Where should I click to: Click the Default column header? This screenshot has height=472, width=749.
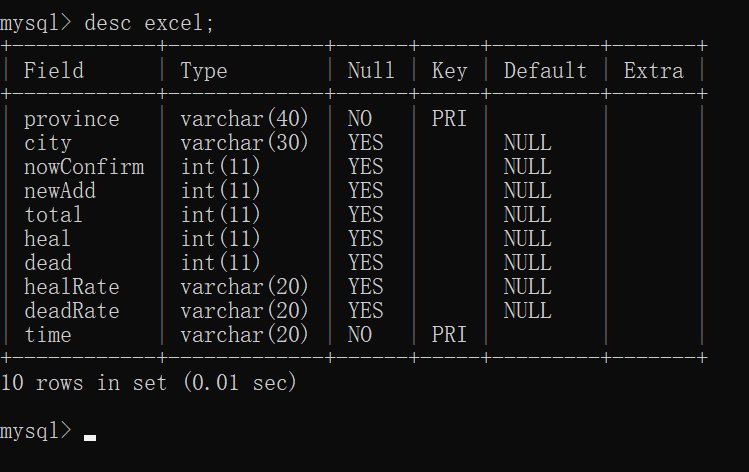(545, 71)
